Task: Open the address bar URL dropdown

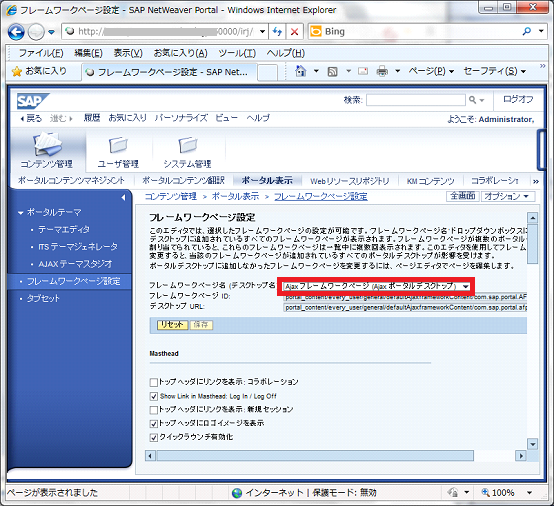Action: 262,32
